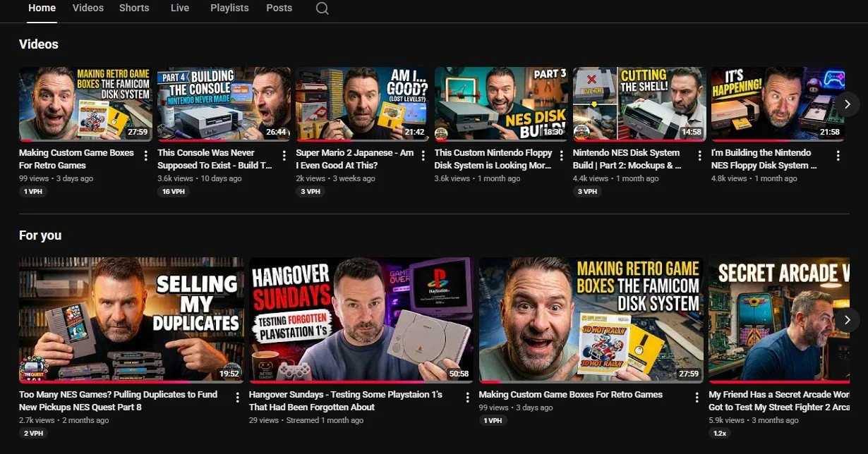This screenshot has height=454, width=868.
Task: Click the 1.2x badge under Secret Arcade video
Action: coord(721,434)
